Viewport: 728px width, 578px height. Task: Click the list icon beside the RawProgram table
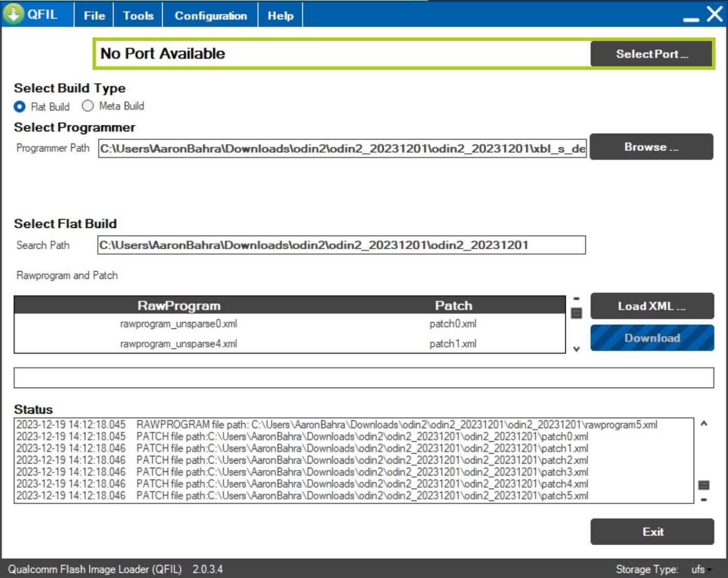[x=576, y=313]
